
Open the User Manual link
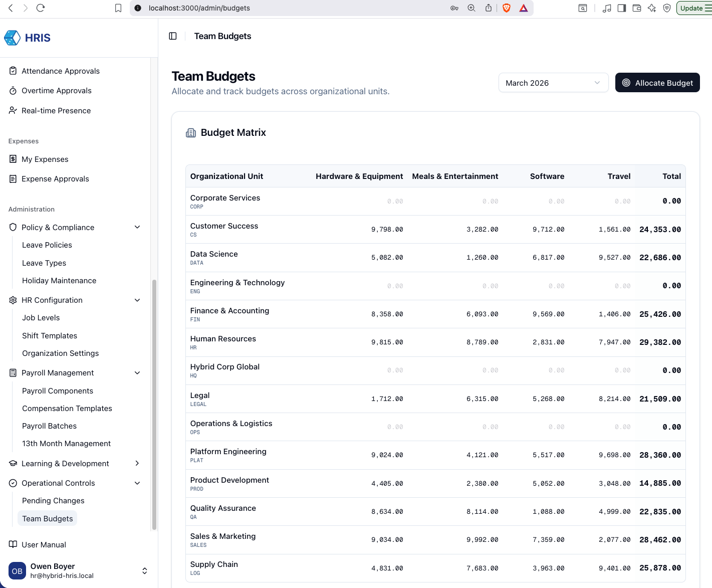click(44, 545)
